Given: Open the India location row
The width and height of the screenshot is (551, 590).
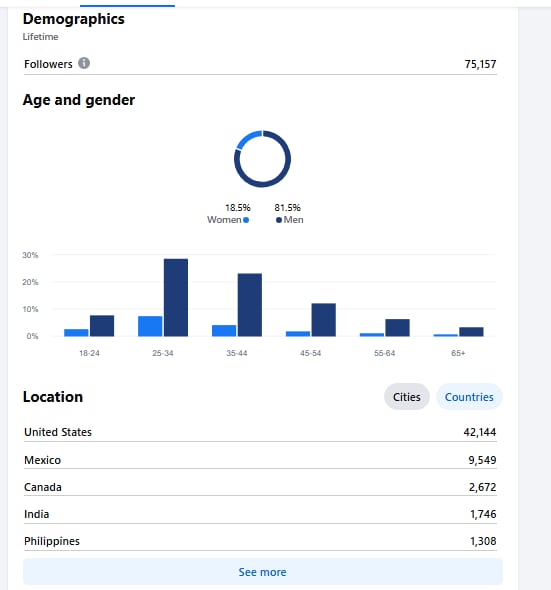Looking at the screenshot, I should [260, 514].
